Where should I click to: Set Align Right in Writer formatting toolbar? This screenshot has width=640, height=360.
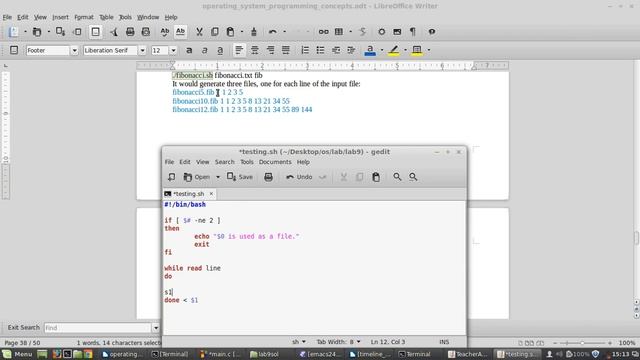(x=270, y=50)
